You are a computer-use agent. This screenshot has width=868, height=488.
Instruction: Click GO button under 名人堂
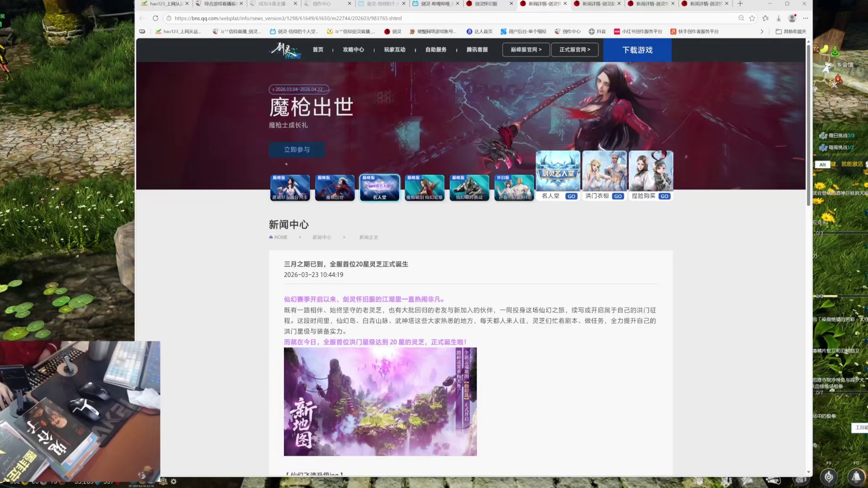tap(571, 196)
